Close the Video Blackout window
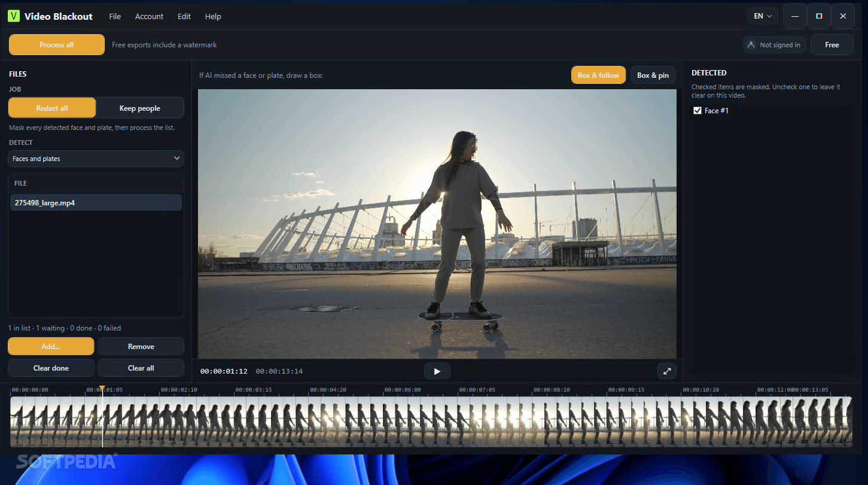Image resolution: width=868 pixels, height=485 pixels. click(x=843, y=16)
